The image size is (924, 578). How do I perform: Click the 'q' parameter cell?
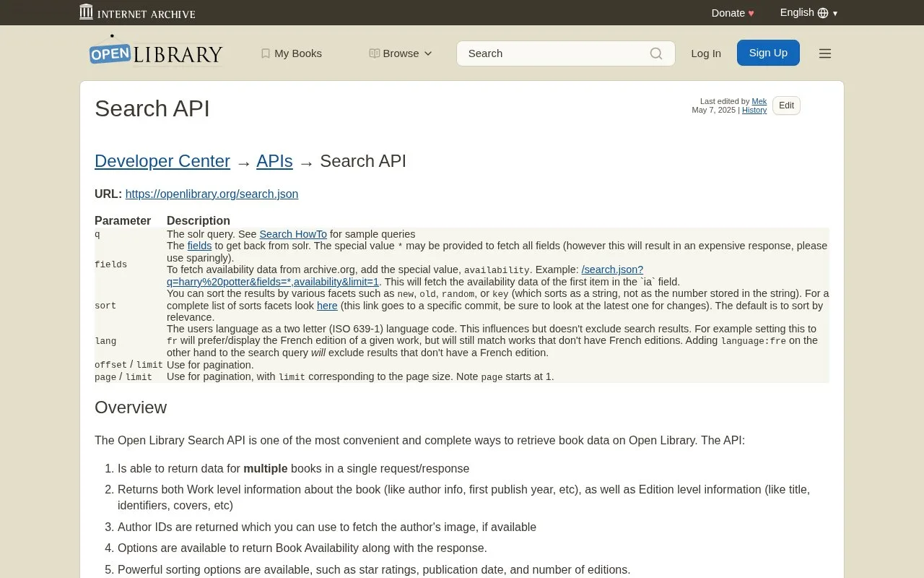coord(131,234)
